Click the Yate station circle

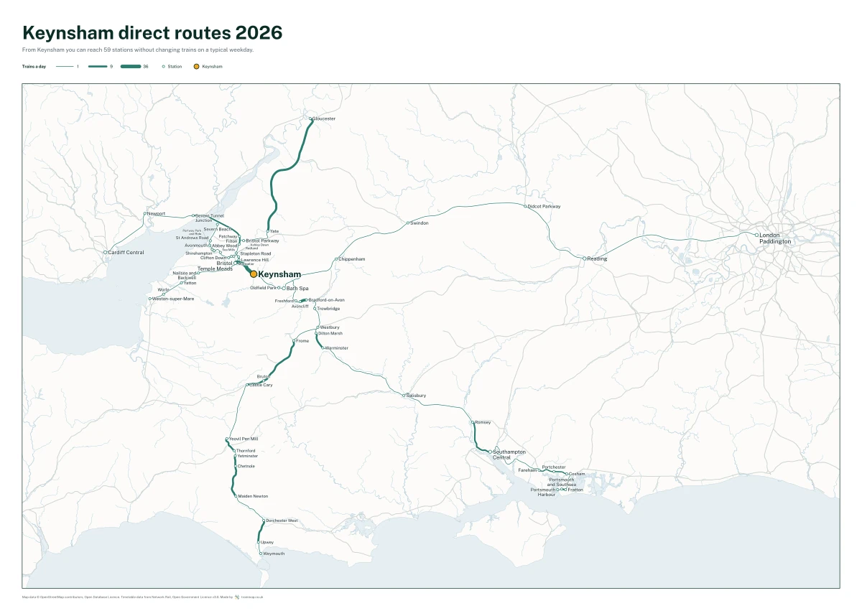[268, 231]
